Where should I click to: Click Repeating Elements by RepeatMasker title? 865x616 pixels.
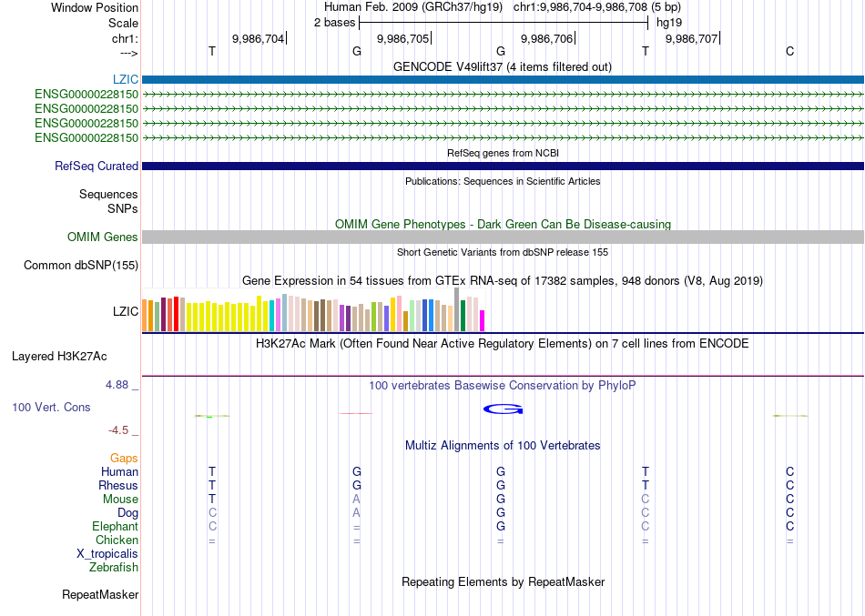[503, 581]
